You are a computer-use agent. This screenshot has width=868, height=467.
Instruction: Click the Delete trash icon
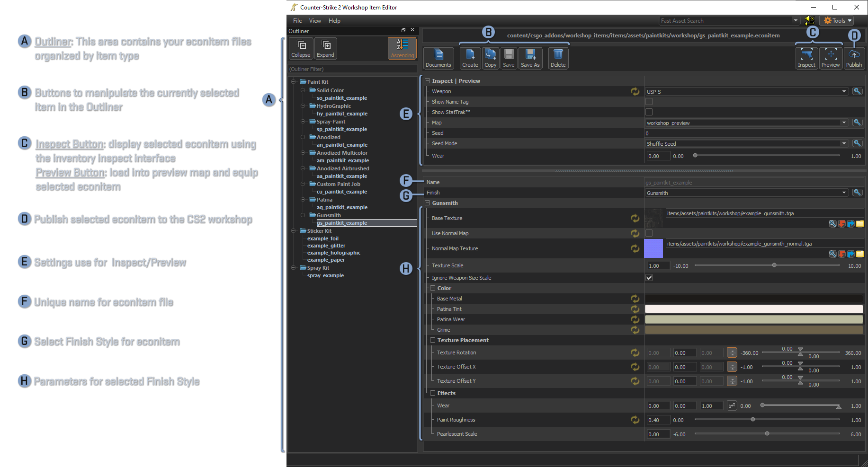(x=558, y=58)
